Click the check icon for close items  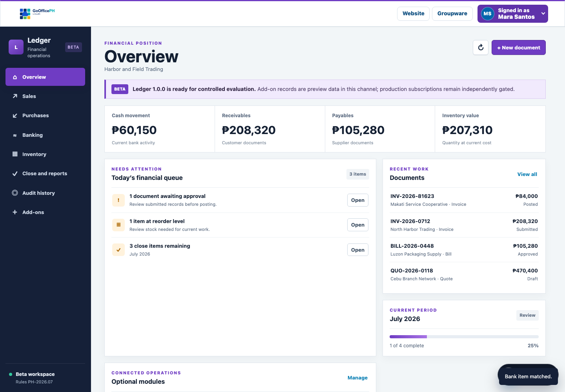pos(118,250)
